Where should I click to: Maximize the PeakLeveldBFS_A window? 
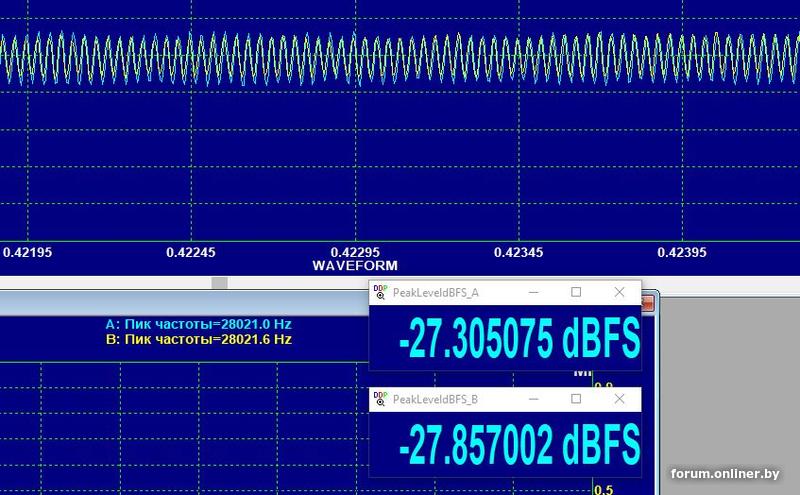click(576, 292)
